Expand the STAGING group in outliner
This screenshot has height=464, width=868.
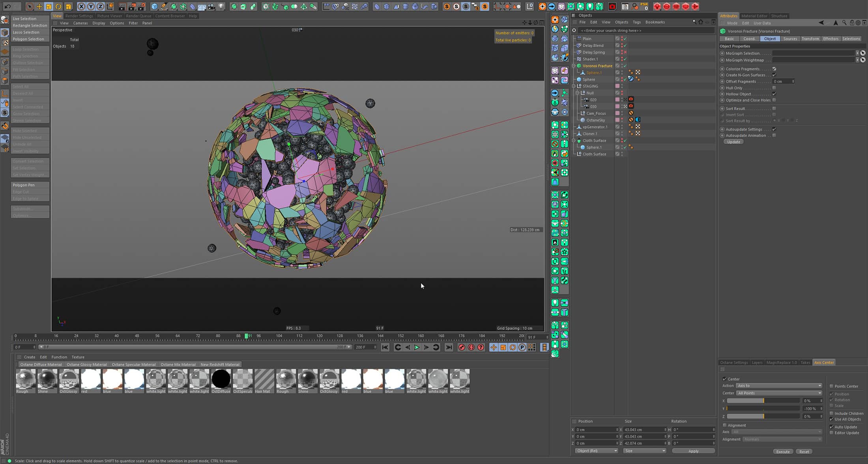tap(574, 86)
